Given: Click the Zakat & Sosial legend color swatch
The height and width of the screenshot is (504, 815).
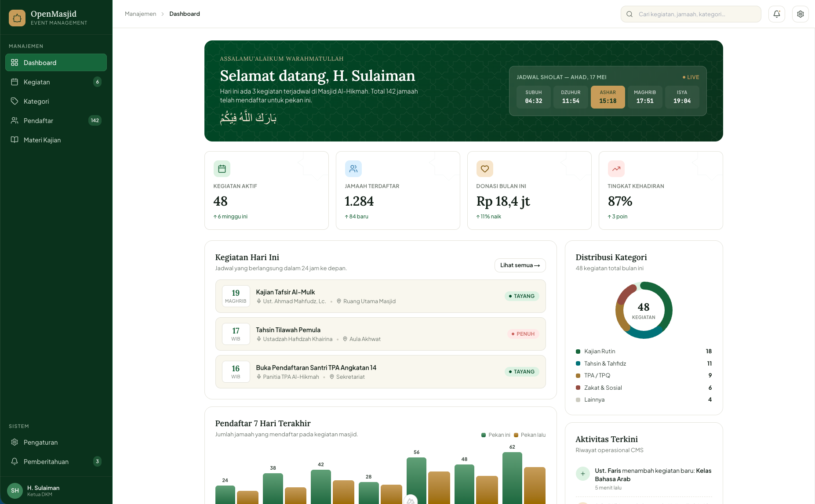Looking at the screenshot, I should 578,388.
